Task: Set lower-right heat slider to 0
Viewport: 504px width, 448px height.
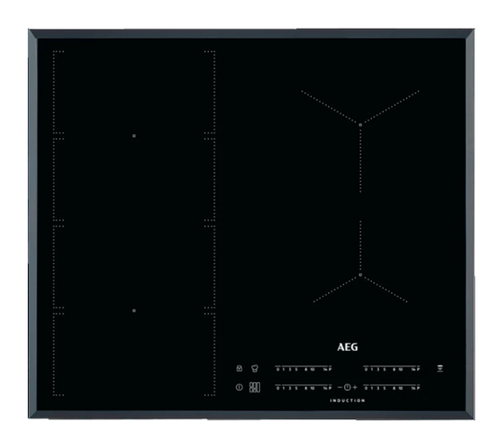Action: tap(366, 389)
